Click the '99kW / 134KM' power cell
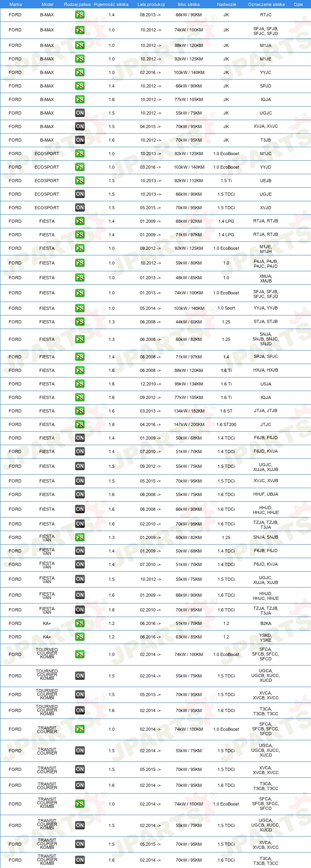 click(189, 384)
